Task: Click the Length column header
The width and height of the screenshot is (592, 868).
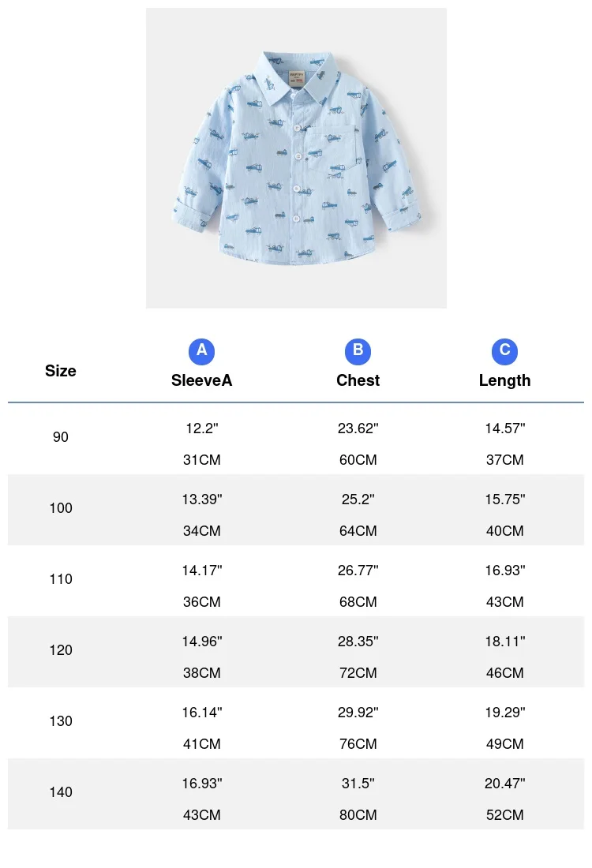Action: pos(504,380)
